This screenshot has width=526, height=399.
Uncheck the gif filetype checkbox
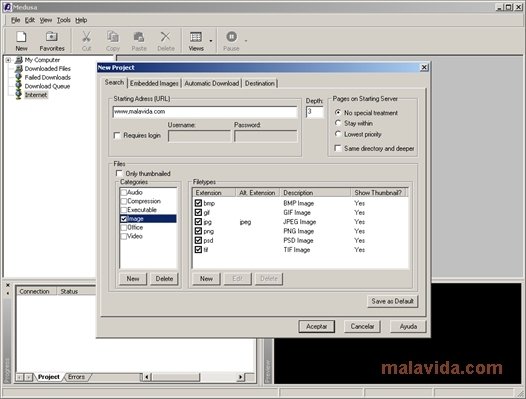coord(198,212)
